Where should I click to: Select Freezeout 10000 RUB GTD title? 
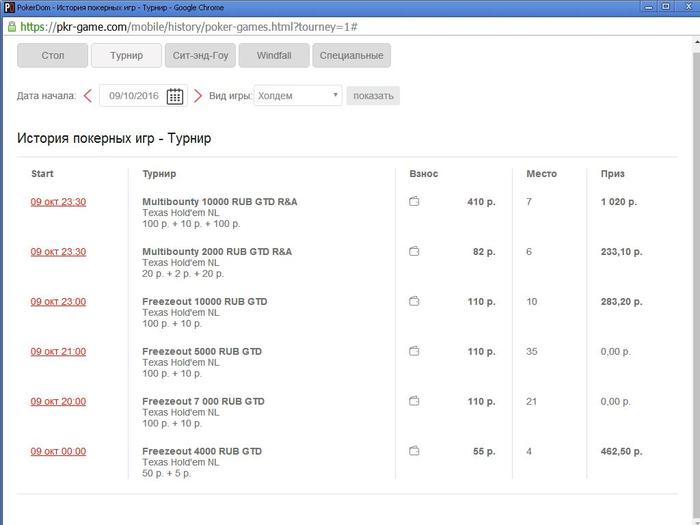(205, 302)
